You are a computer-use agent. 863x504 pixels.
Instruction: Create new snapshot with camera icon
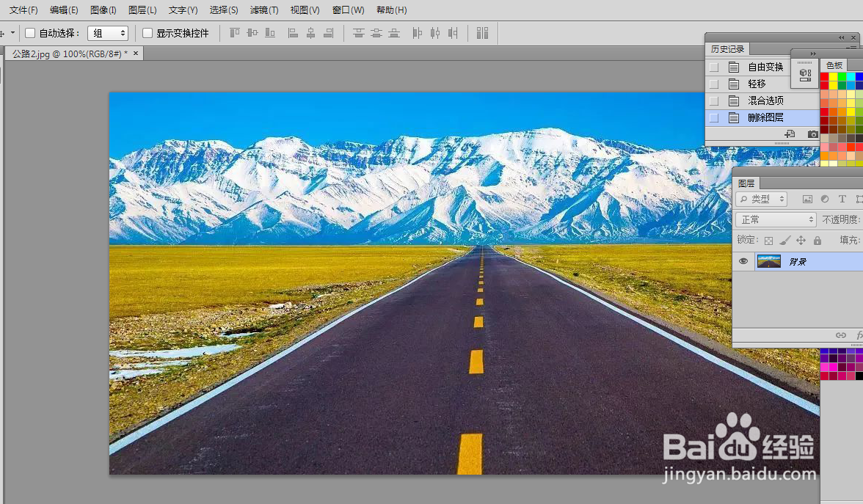(x=812, y=134)
